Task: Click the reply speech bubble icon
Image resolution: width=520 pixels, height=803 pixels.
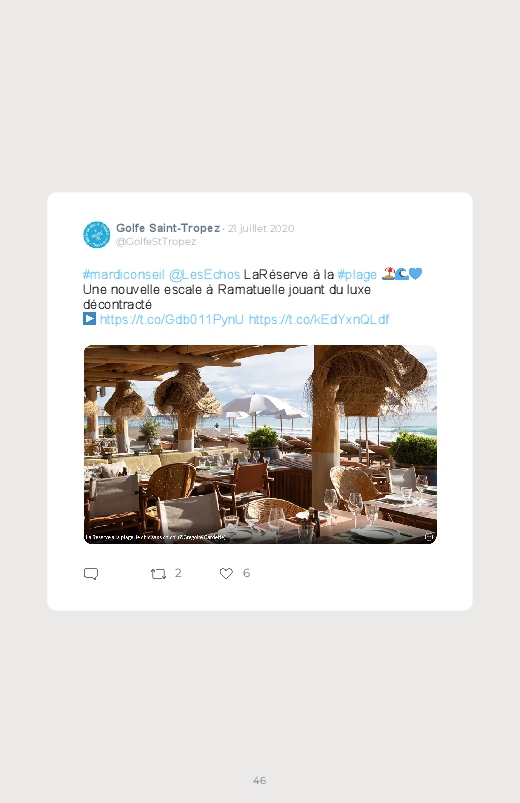Action: [91, 574]
